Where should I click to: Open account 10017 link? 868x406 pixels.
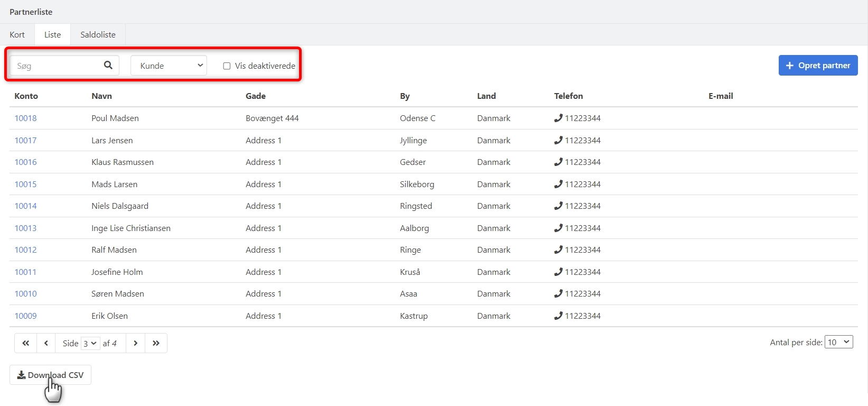pyautogui.click(x=25, y=140)
